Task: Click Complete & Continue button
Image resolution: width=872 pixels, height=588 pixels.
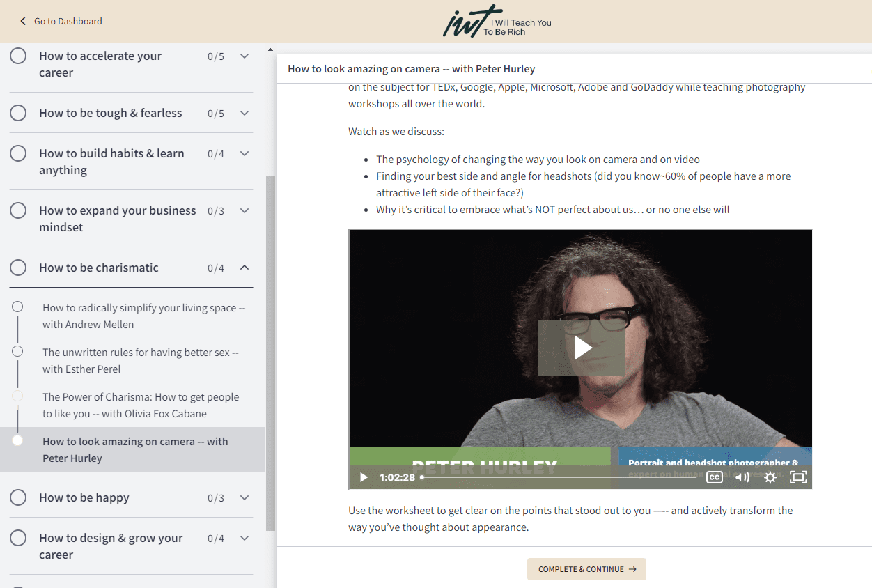Action: tap(586, 569)
